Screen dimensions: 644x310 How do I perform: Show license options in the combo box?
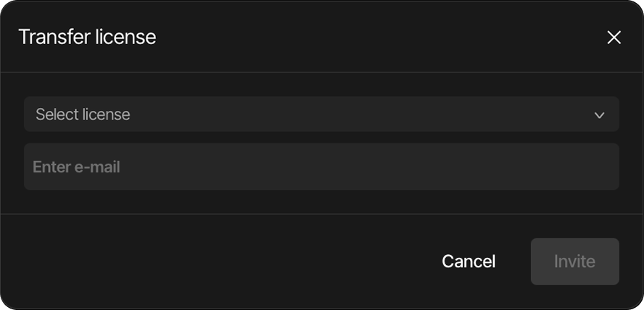pos(321,114)
